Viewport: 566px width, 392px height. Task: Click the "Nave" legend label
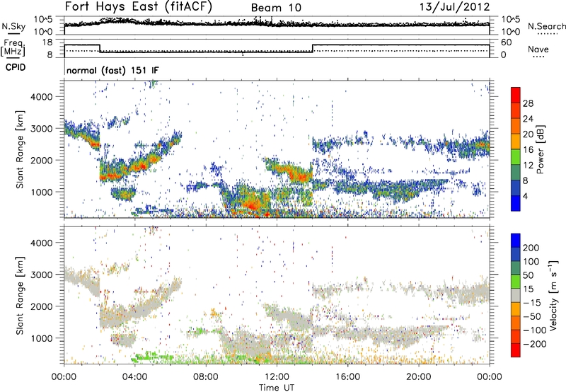538,49
